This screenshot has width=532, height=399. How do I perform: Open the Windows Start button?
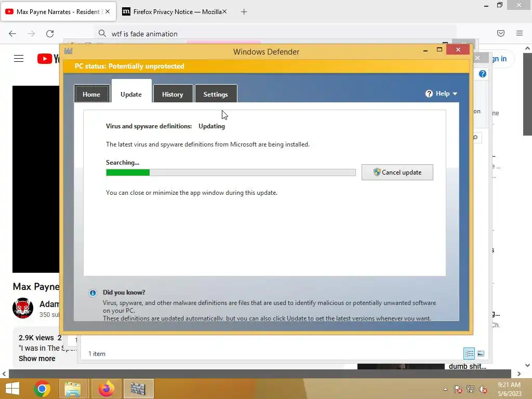12,389
